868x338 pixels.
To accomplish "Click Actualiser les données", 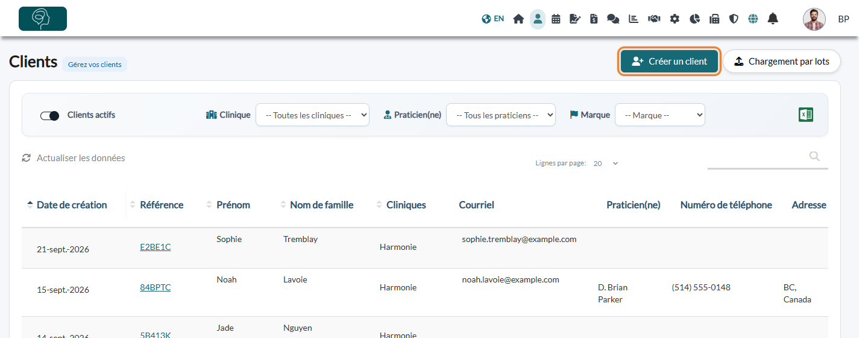I will pyautogui.click(x=81, y=158).
